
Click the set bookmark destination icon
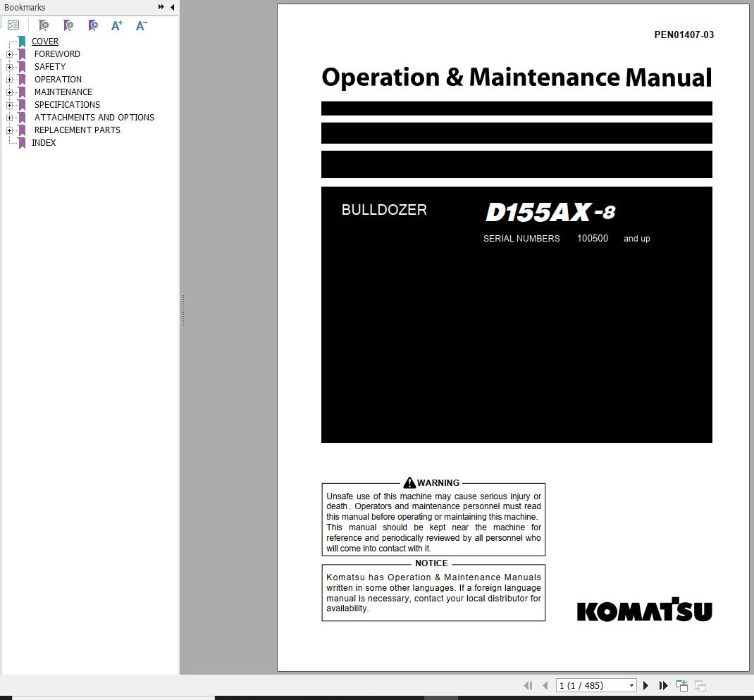[x=93, y=25]
